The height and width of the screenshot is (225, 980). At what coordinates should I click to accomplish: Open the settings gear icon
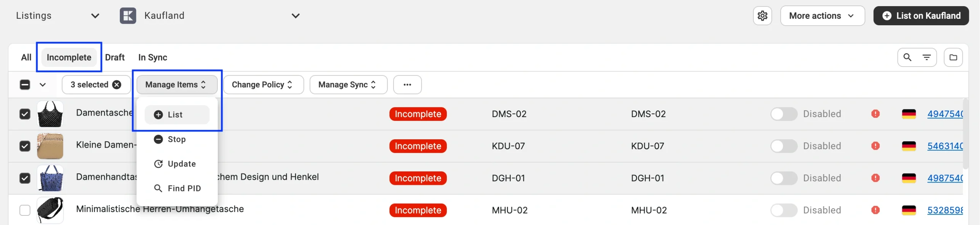pyautogui.click(x=762, y=16)
